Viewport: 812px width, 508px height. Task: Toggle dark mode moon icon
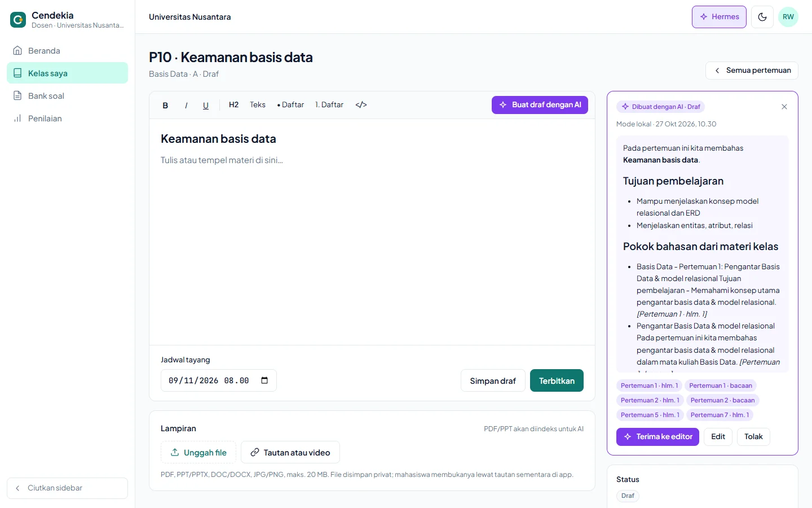(x=762, y=17)
